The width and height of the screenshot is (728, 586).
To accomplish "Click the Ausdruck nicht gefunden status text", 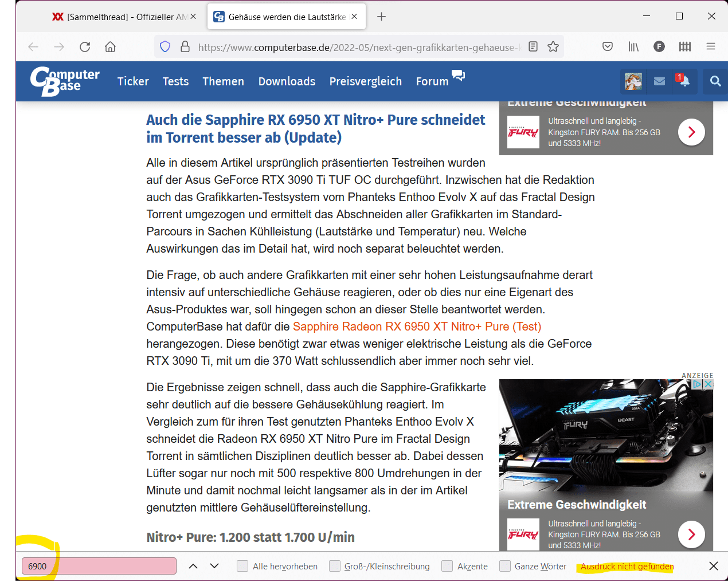I will point(627,567).
